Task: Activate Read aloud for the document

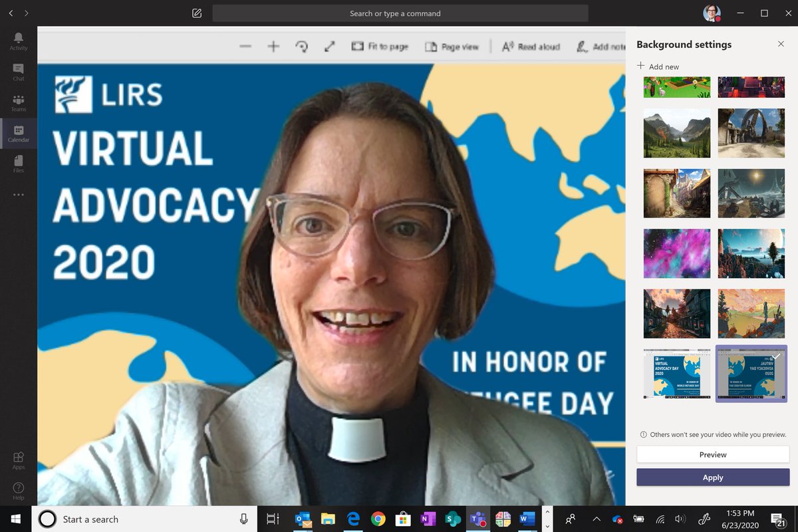Action: [x=530, y=47]
